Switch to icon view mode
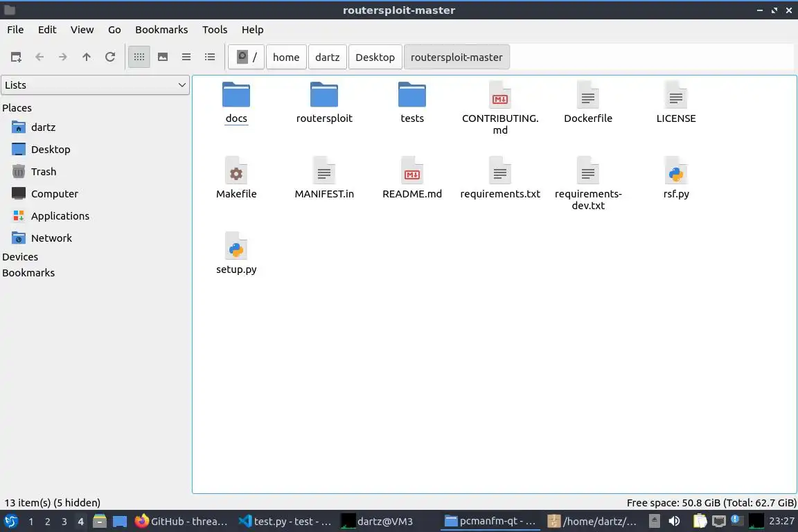The height and width of the screenshot is (532, 798). pyautogui.click(x=139, y=57)
